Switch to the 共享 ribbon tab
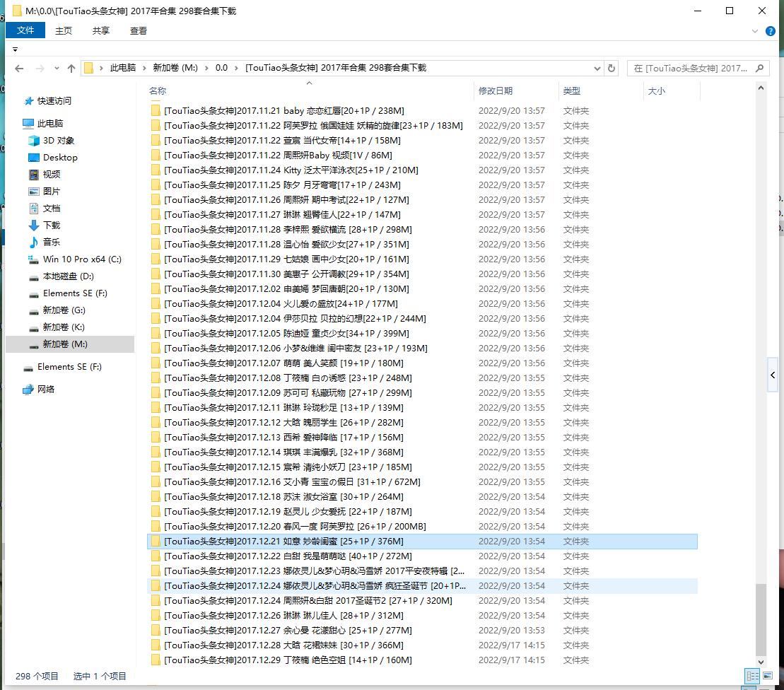Screen dimensions: 784x690 [x=100, y=31]
